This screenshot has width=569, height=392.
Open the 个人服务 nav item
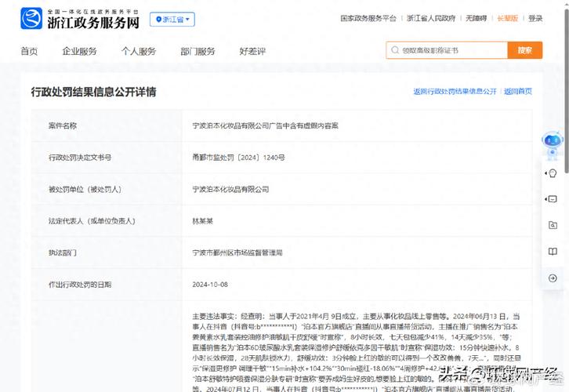139,51
